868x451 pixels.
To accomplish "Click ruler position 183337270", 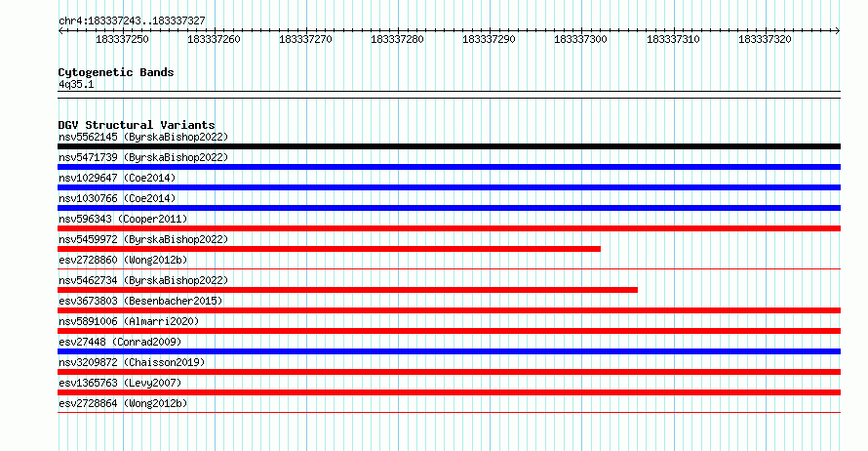I will (305, 39).
